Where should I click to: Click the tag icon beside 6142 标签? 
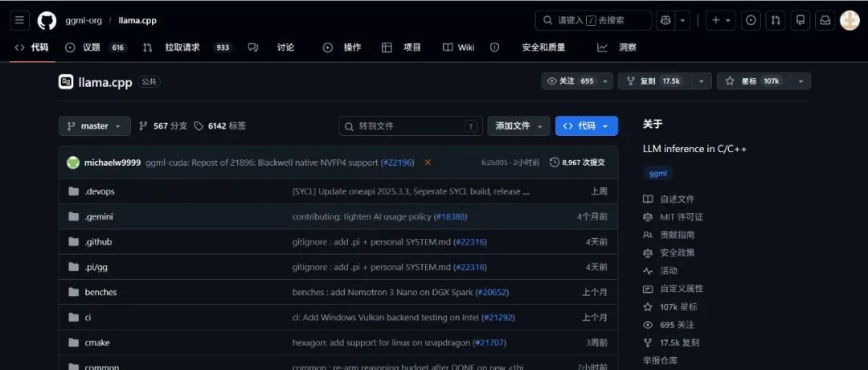coord(199,126)
